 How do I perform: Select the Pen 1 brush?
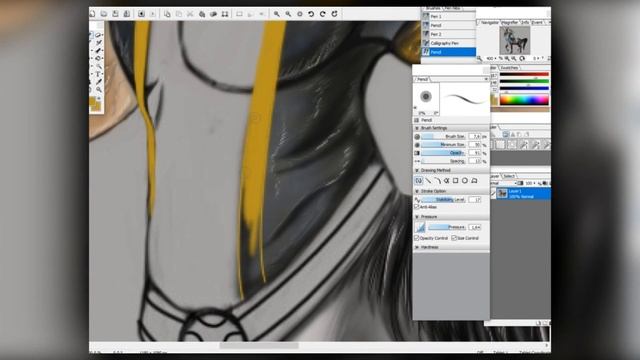pyautogui.click(x=449, y=16)
